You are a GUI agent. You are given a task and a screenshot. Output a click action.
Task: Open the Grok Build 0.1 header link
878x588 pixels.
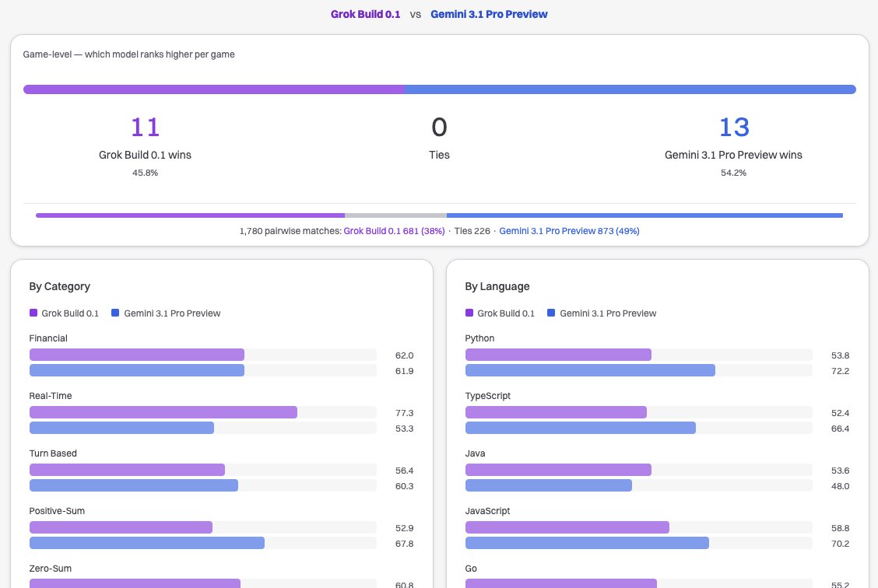pyautogui.click(x=365, y=14)
